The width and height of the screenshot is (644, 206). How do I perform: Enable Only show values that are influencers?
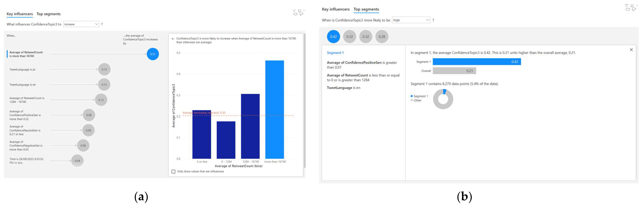click(173, 171)
